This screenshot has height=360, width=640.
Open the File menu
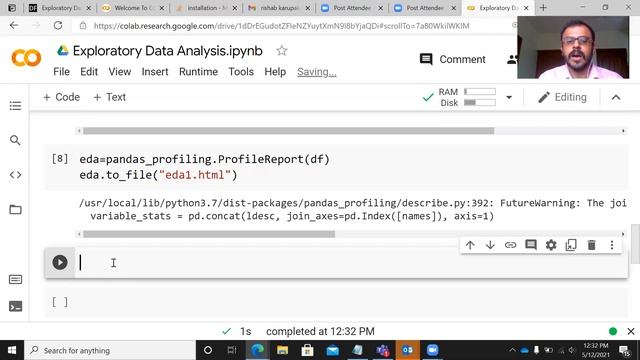click(61, 72)
